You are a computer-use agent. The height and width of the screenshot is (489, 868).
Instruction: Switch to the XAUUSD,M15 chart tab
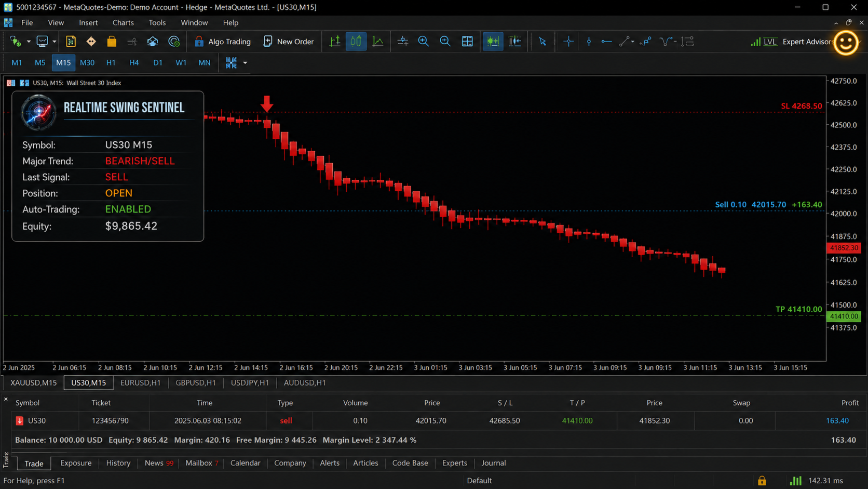(34, 383)
